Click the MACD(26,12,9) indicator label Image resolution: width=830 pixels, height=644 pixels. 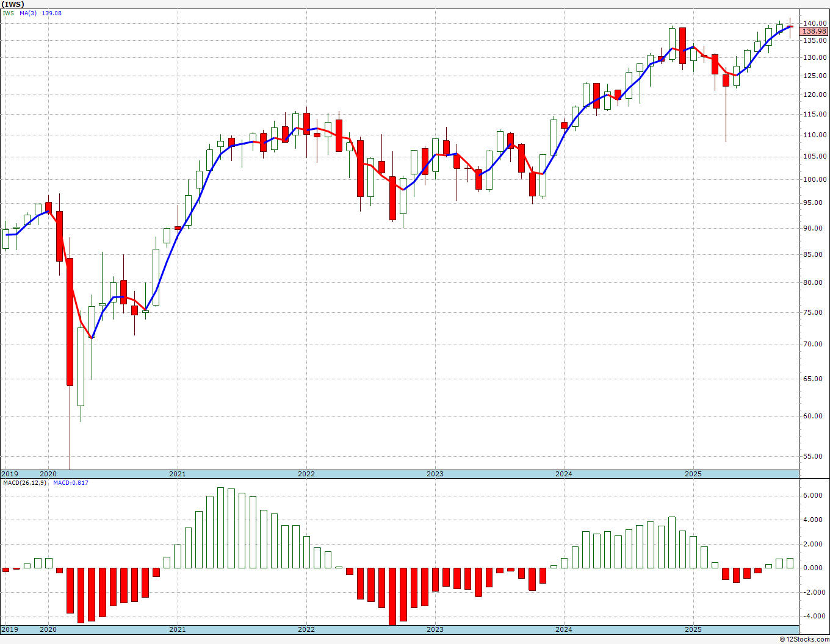24,483
